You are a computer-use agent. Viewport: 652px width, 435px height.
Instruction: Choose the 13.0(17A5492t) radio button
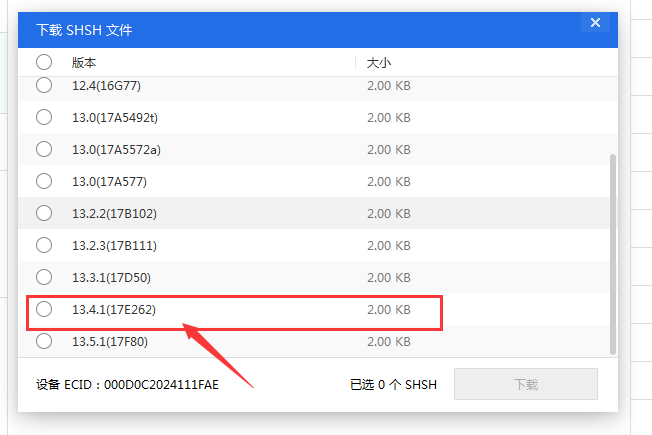pyautogui.click(x=44, y=117)
